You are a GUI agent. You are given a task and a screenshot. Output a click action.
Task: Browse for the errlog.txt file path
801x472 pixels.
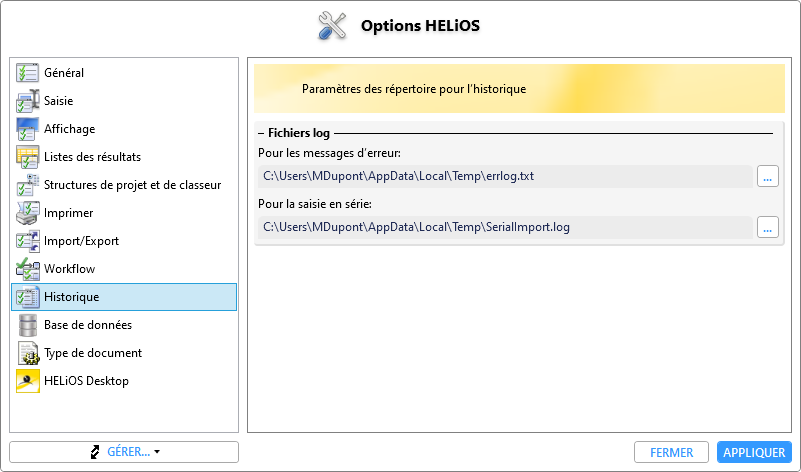(767, 176)
